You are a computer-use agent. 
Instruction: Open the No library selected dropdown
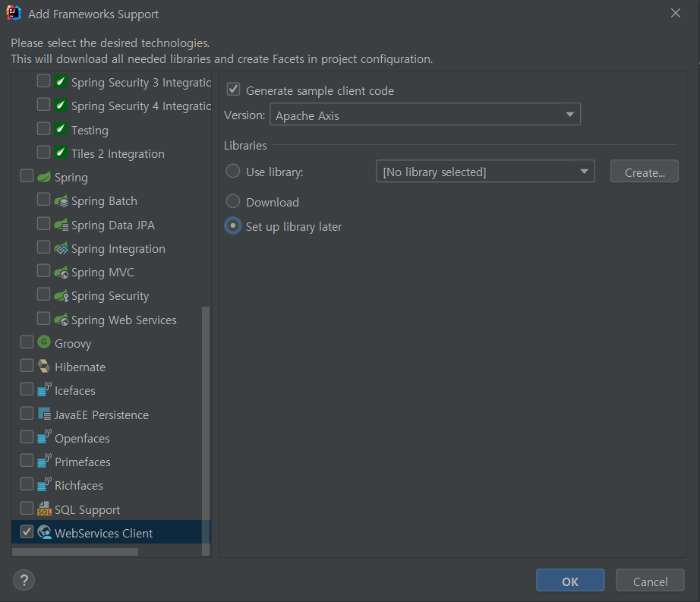click(485, 172)
